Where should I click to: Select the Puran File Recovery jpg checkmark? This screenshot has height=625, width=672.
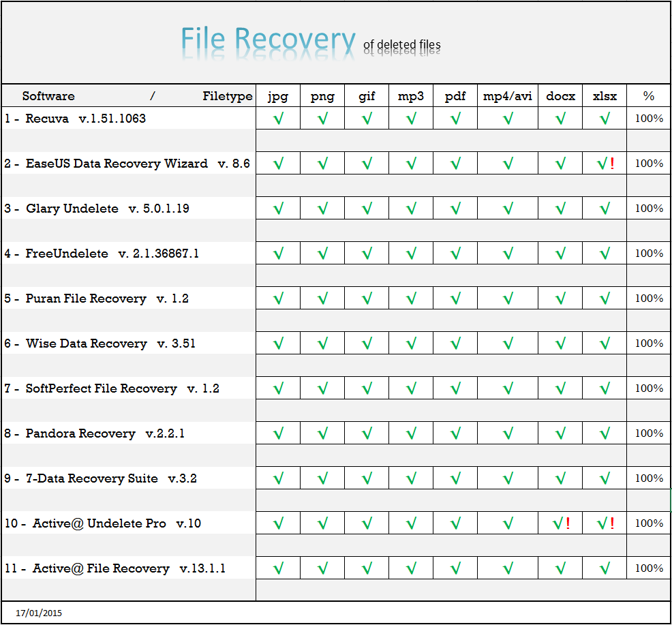click(x=278, y=299)
